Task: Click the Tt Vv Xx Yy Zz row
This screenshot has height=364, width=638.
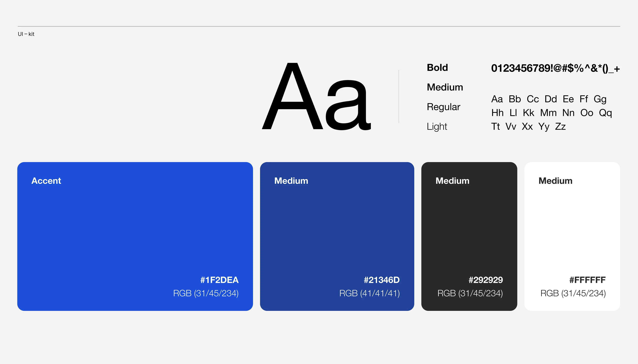Action: pyautogui.click(x=528, y=127)
